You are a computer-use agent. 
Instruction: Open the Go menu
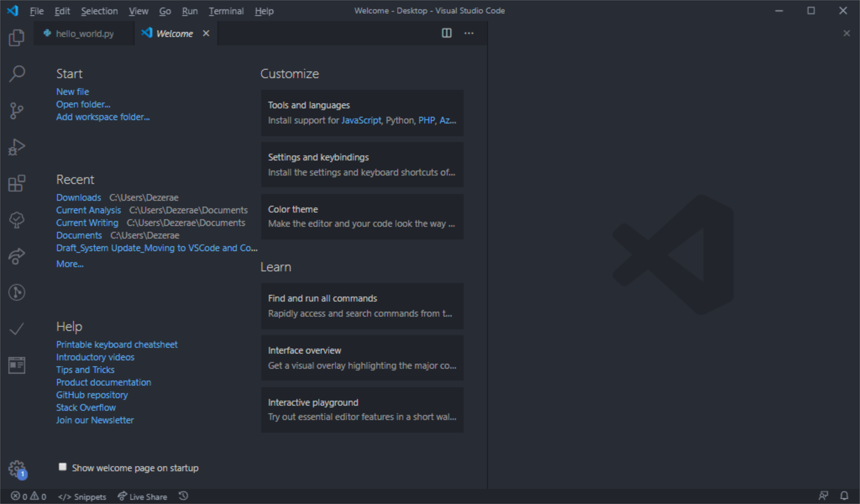pos(165,11)
